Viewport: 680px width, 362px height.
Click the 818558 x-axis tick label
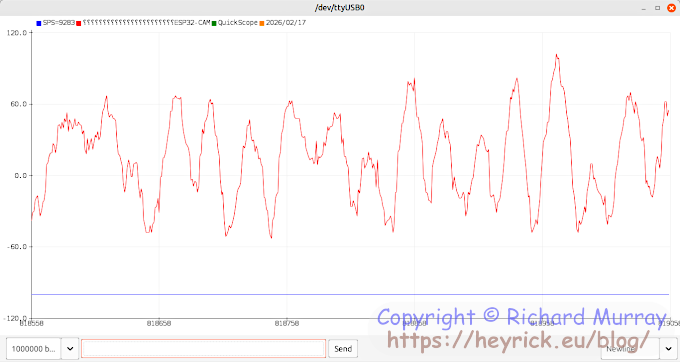pyautogui.click(x=31, y=323)
